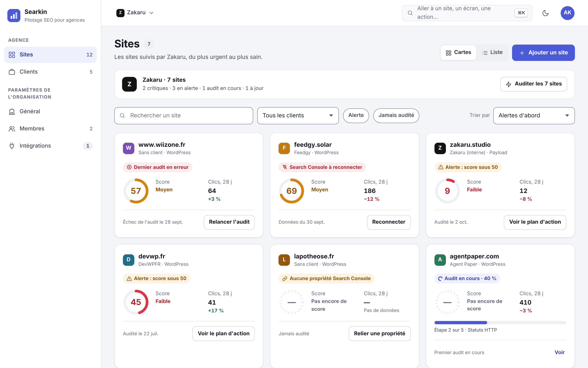The width and height of the screenshot is (588, 368).
Task: Click the devwp.fr score 45 gauge
Action: click(136, 302)
